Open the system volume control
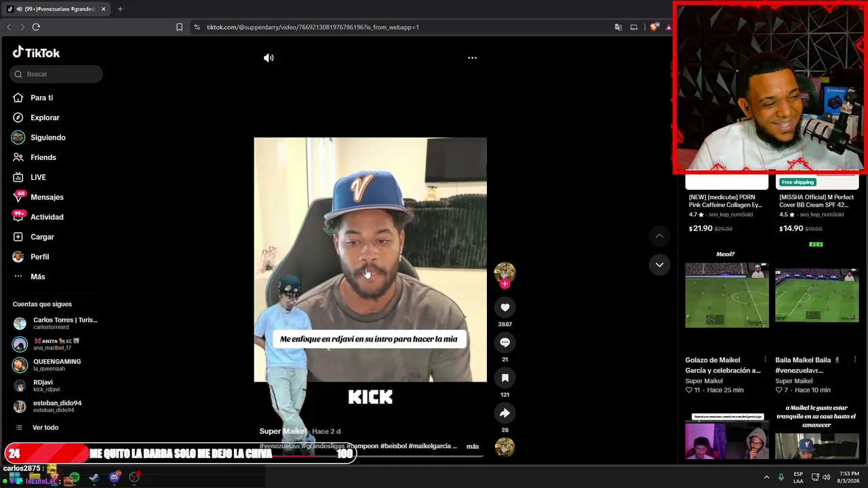868x488 pixels. pyautogui.click(x=826, y=477)
